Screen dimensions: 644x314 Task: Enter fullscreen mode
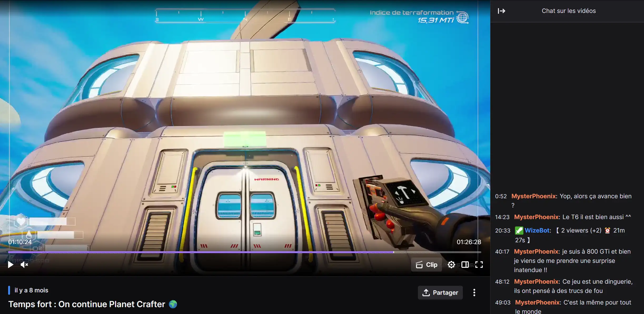(x=479, y=264)
